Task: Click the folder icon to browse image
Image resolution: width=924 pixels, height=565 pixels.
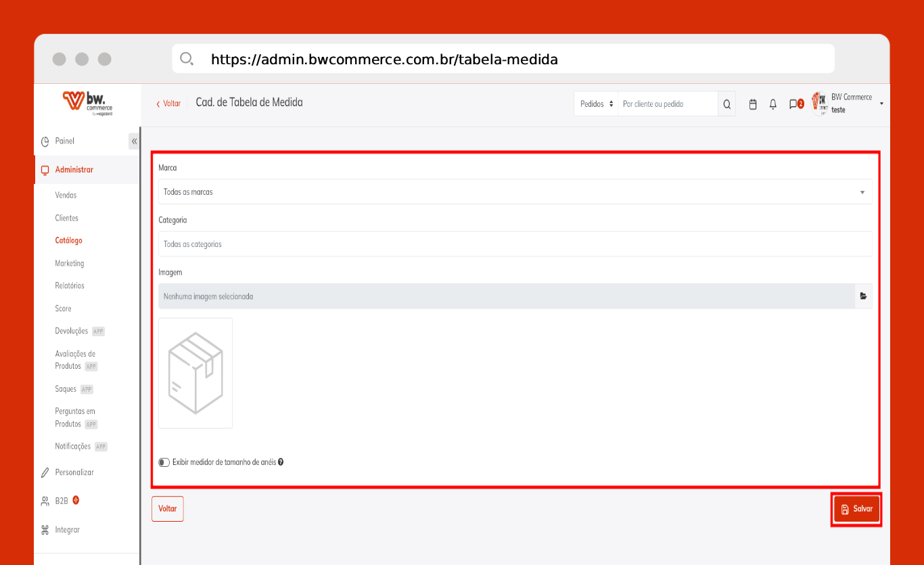Action: [863, 296]
